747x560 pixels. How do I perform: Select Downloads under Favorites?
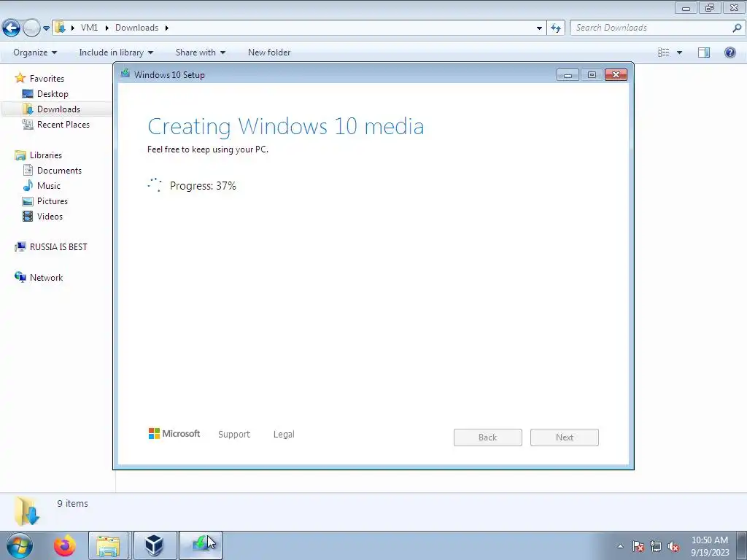[58, 109]
